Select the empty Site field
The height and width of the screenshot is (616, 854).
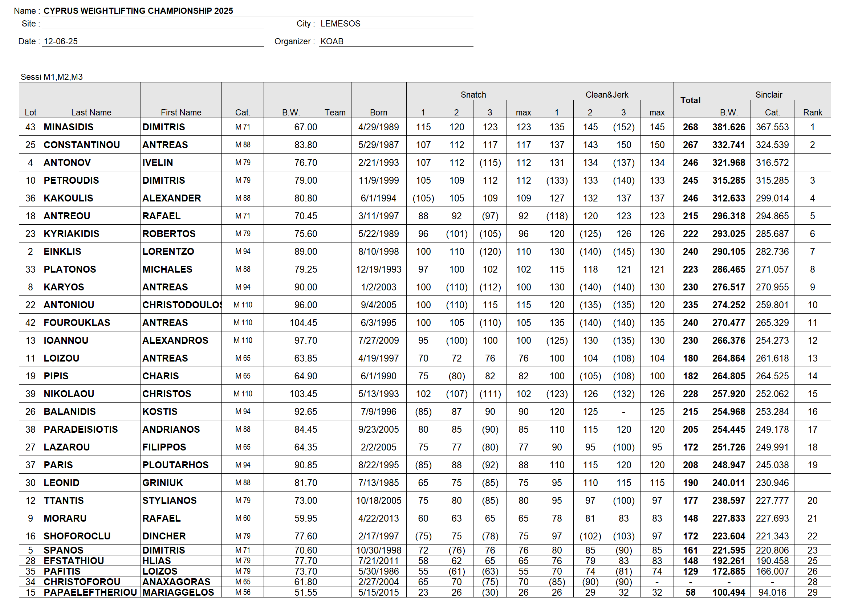[x=152, y=23]
